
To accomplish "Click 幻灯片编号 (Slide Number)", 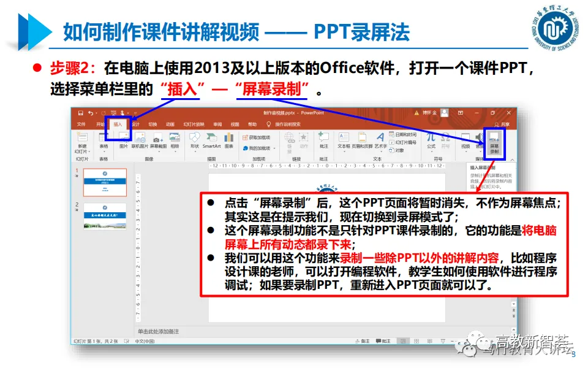I will (x=403, y=142).
